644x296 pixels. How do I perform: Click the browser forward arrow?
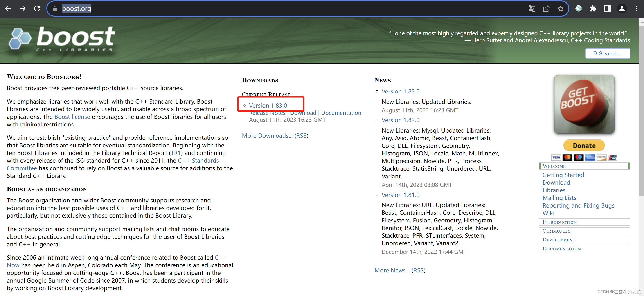tap(23, 9)
